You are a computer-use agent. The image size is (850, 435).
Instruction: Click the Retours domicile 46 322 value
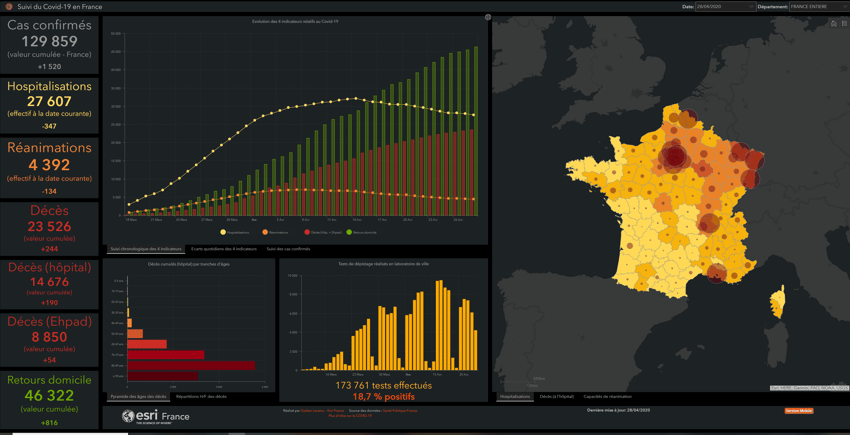tap(49, 395)
